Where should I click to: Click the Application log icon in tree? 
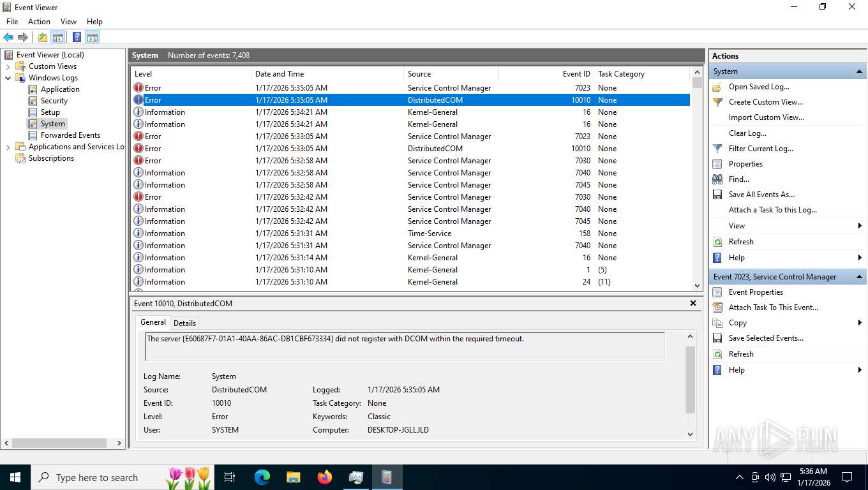click(x=33, y=89)
